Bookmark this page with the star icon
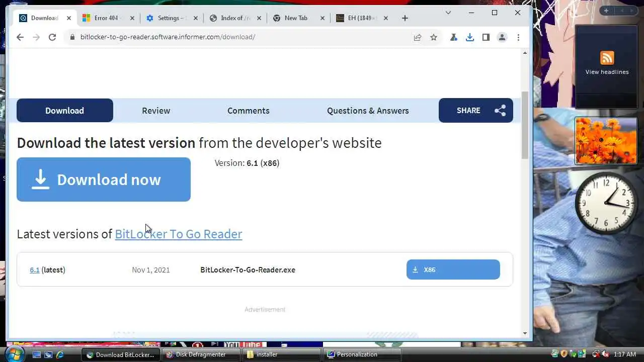644x362 pixels. [x=434, y=37]
